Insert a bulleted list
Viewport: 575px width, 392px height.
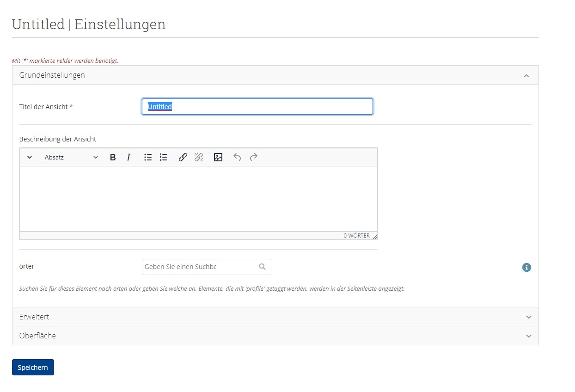(x=148, y=157)
